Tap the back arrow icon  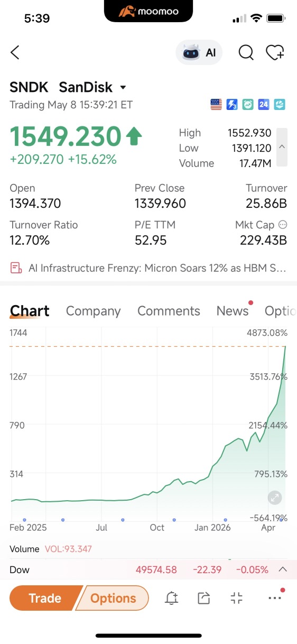[x=15, y=52]
